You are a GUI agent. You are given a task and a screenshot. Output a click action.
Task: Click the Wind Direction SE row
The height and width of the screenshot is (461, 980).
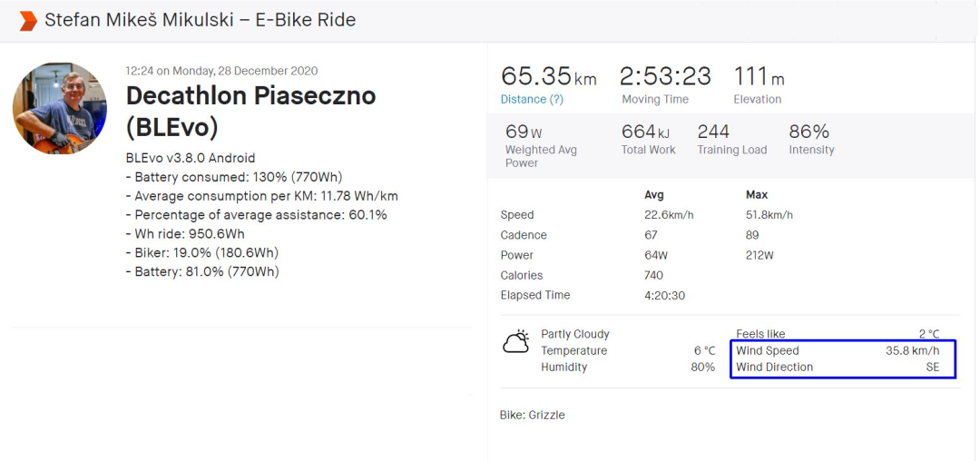pos(842,368)
